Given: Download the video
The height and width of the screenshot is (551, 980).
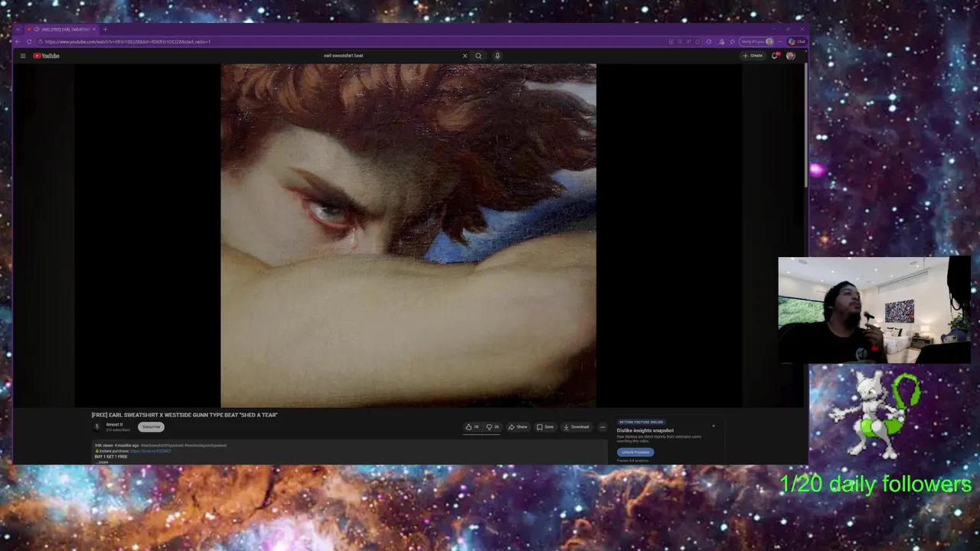Looking at the screenshot, I should [x=576, y=427].
